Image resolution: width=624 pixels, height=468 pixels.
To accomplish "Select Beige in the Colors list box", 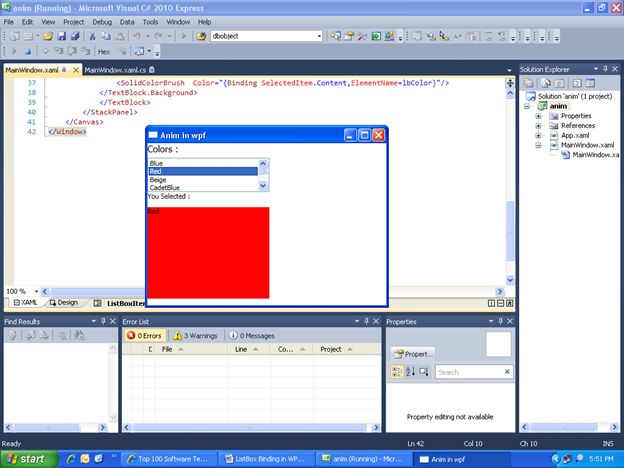I will coord(158,179).
